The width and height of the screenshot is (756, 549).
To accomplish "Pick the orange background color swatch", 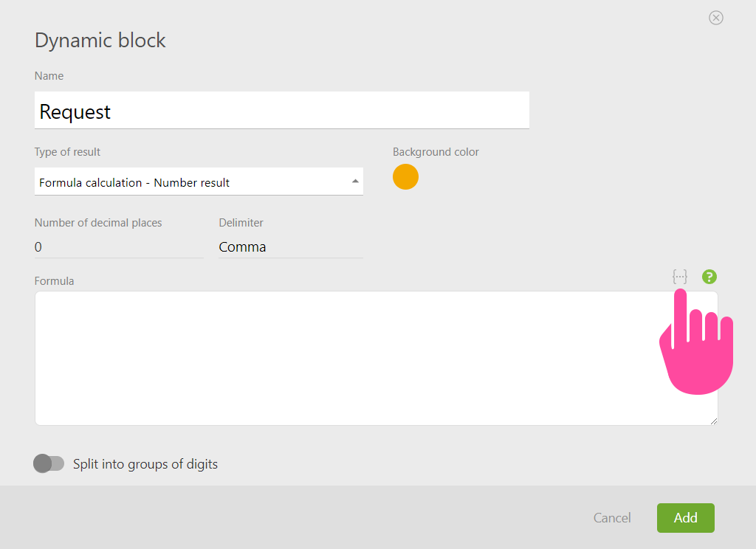I will 405,177.
